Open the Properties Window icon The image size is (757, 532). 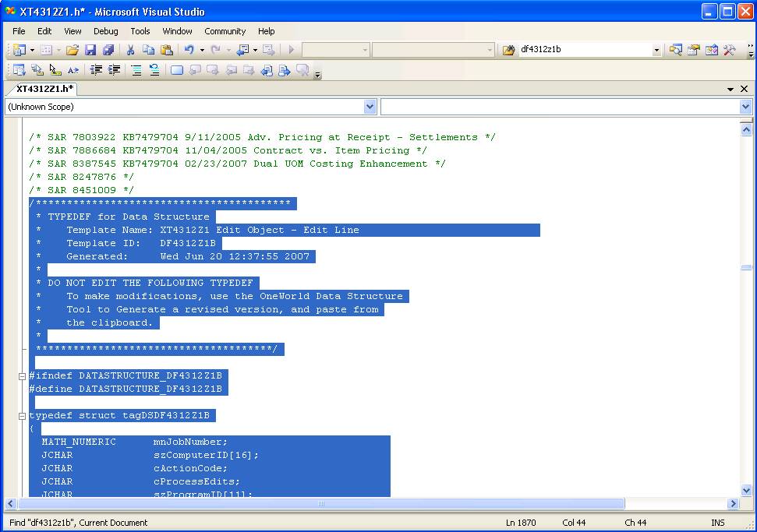click(x=693, y=50)
